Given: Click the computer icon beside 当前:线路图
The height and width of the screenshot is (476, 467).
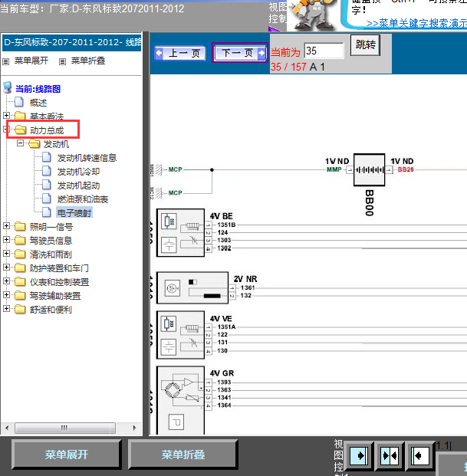Looking at the screenshot, I should click(8, 87).
